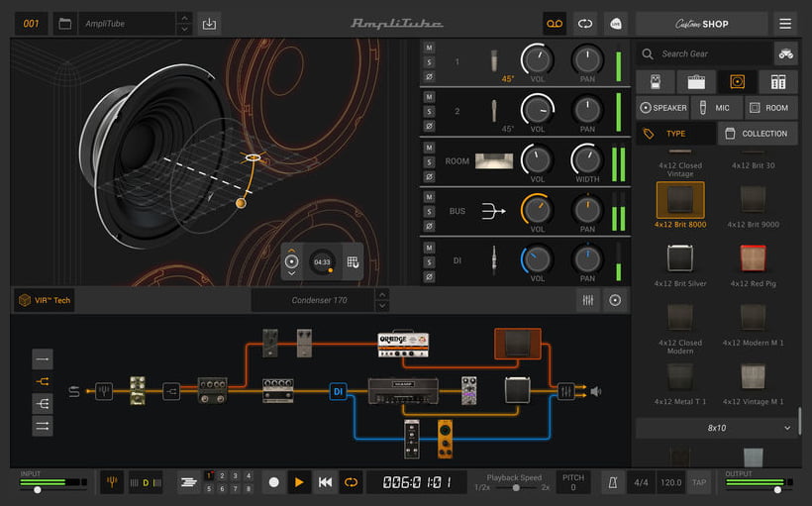
Task: Open the AmpliTube preset name field
Action: click(128, 24)
